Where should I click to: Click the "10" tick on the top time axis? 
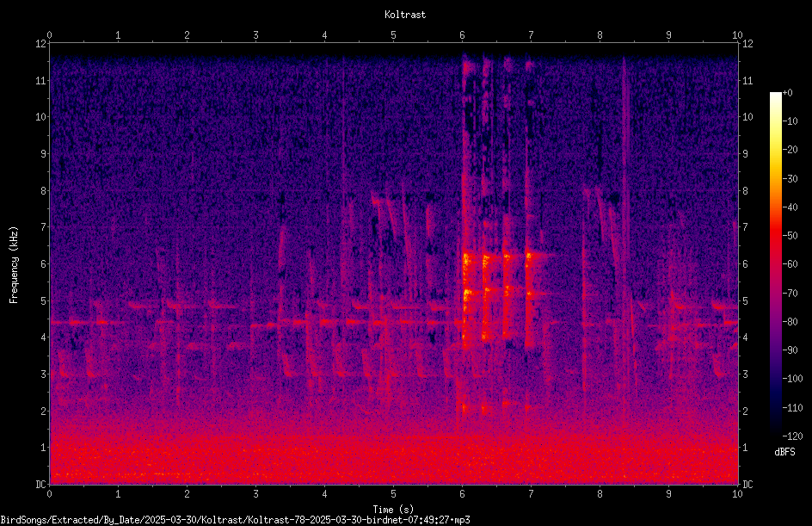click(737, 35)
